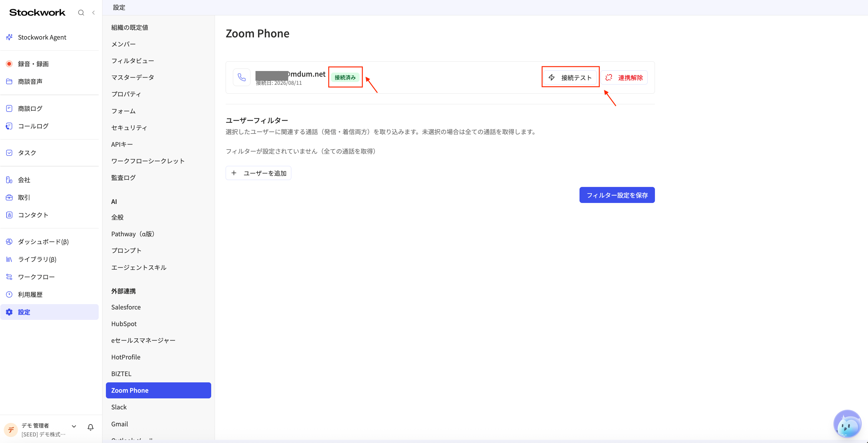Click the phone icon in connection card

[242, 77]
